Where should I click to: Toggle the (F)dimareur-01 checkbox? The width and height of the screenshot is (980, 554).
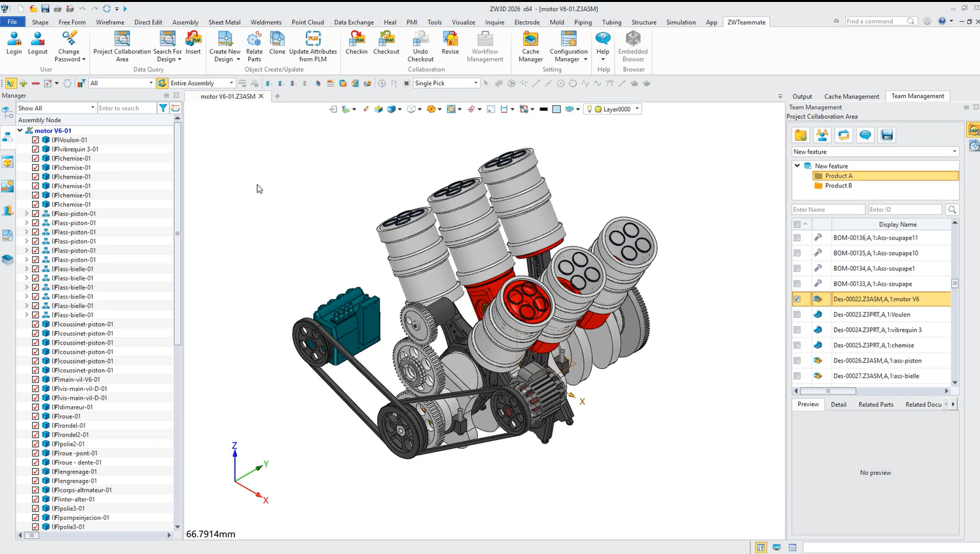tap(35, 407)
